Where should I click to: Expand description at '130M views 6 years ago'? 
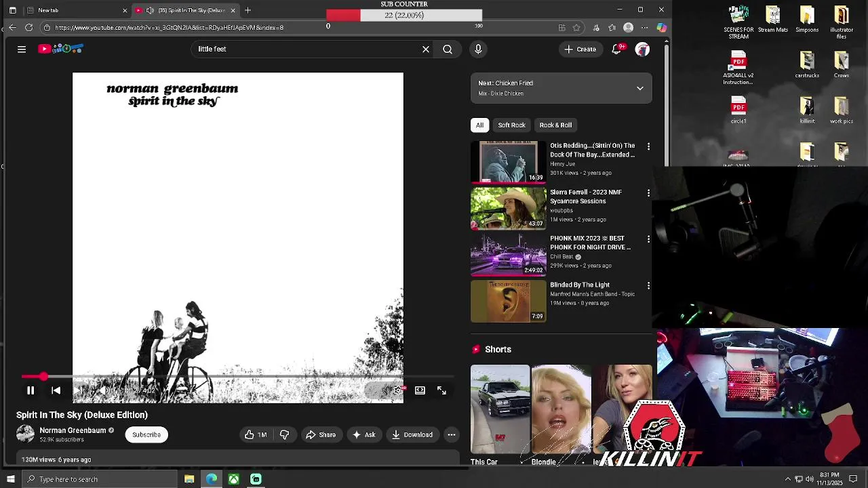[x=56, y=460]
